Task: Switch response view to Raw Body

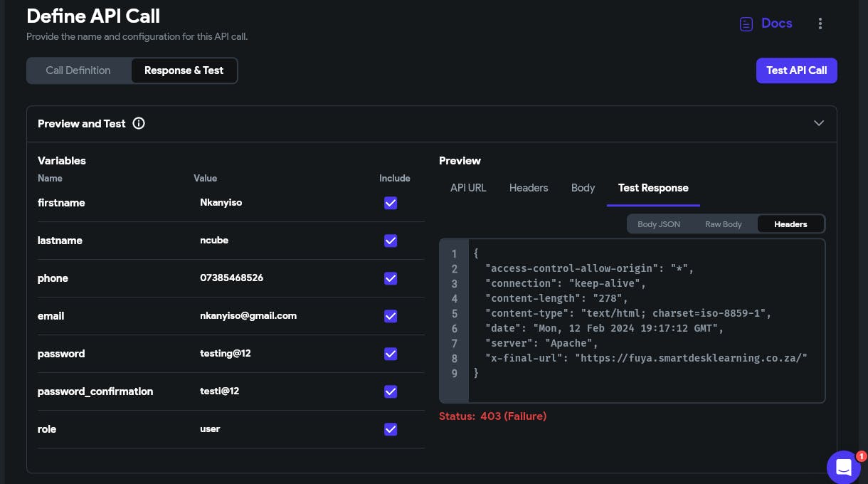Action: coord(724,224)
